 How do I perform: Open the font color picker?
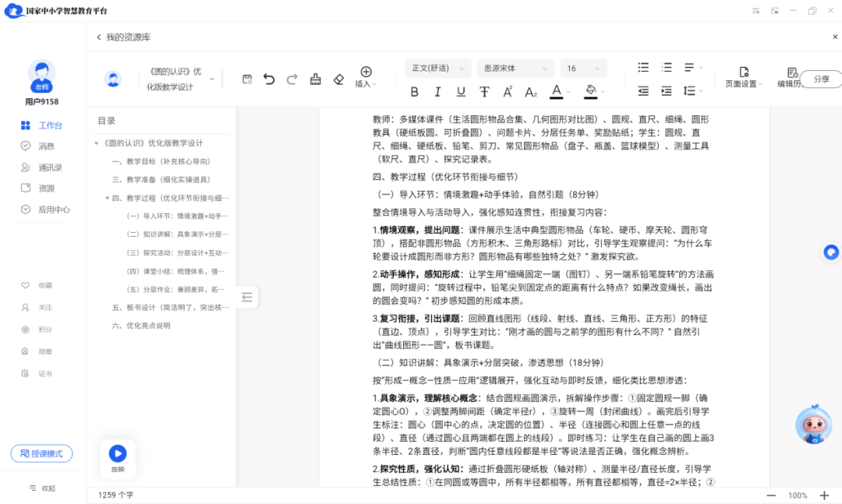coord(556,92)
